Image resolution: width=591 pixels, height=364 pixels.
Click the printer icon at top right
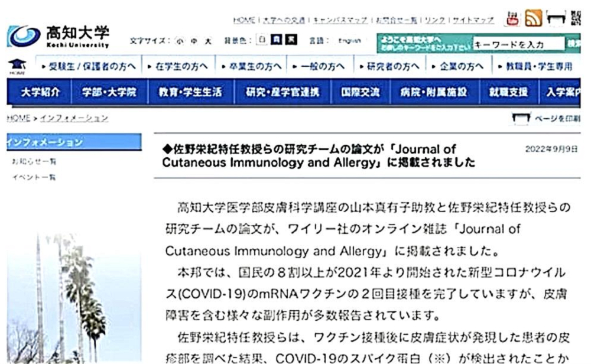coord(556,21)
